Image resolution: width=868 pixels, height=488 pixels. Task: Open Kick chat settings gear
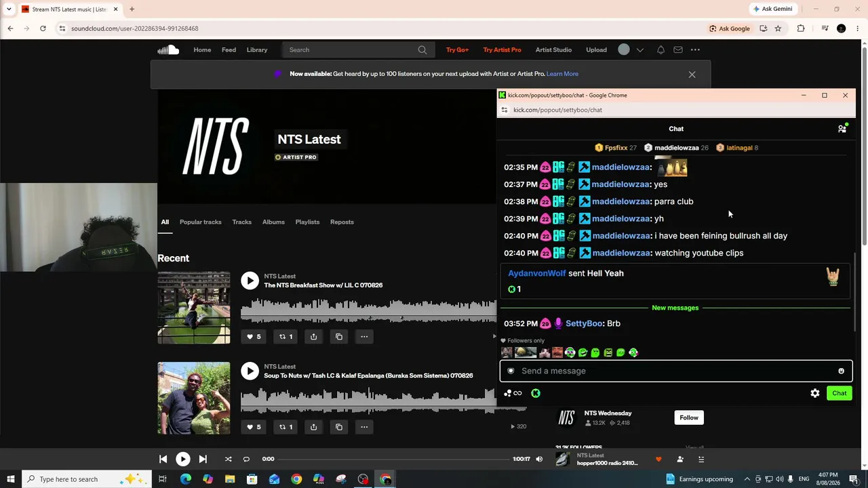(815, 393)
